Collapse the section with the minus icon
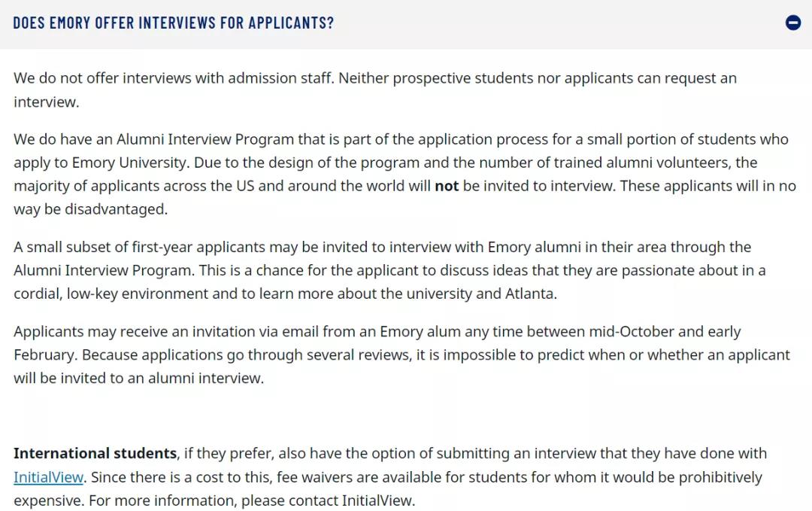This screenshot has height=511, width=812. [793, 23]
